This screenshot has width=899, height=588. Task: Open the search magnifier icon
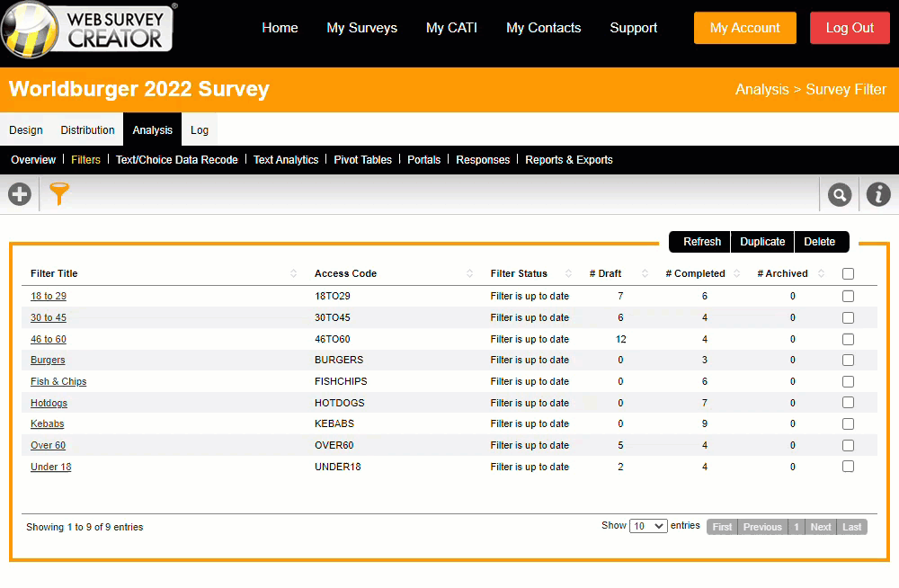pyautogui.click(x=840, y=194)
